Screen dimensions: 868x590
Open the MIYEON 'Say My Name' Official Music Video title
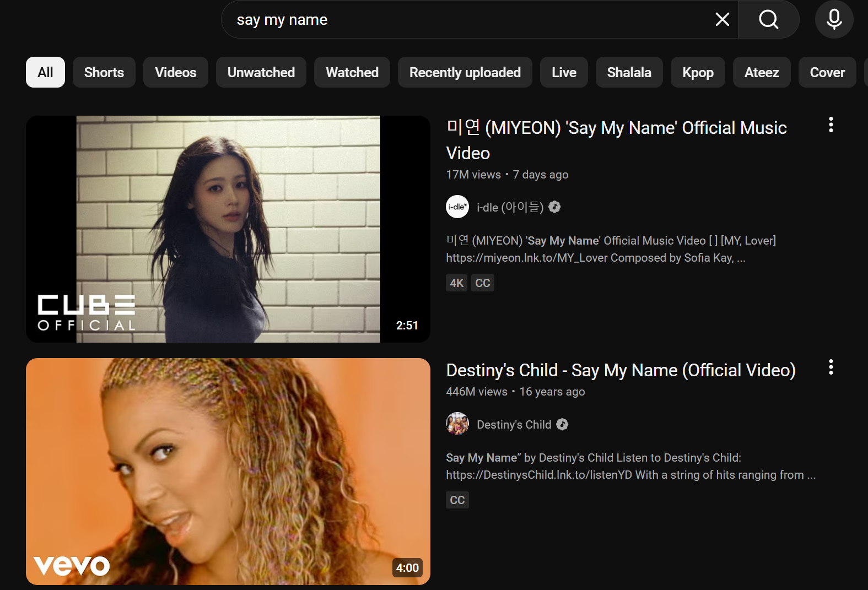click(616, 140)
